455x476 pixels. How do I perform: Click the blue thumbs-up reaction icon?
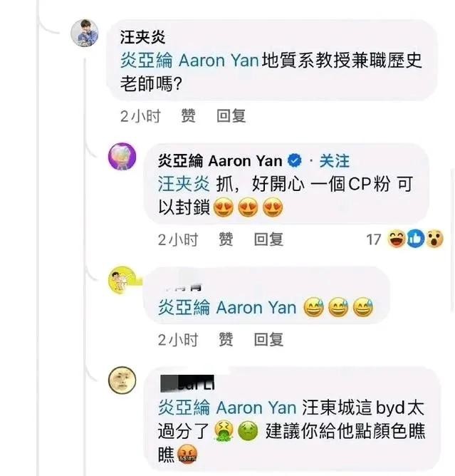[416, 239]
